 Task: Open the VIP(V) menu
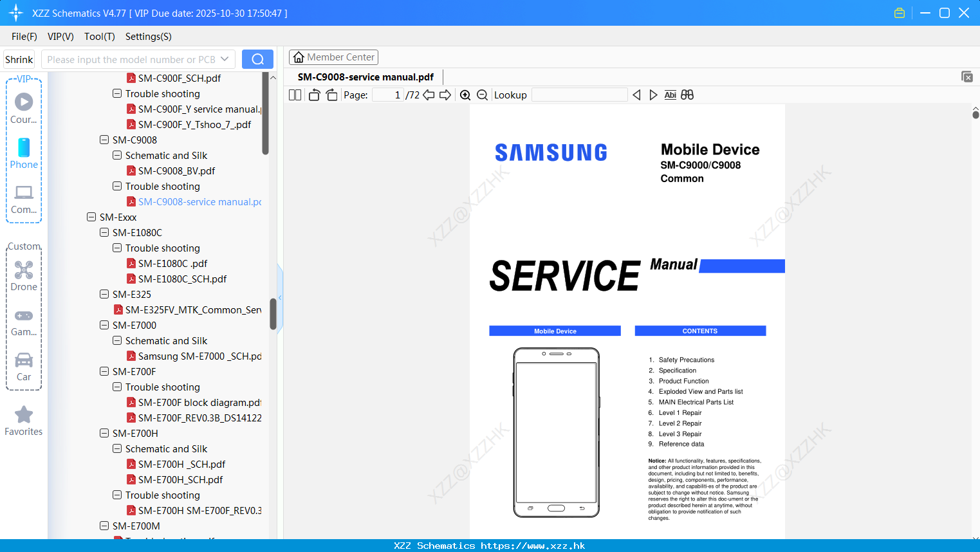tap(60, 36)
